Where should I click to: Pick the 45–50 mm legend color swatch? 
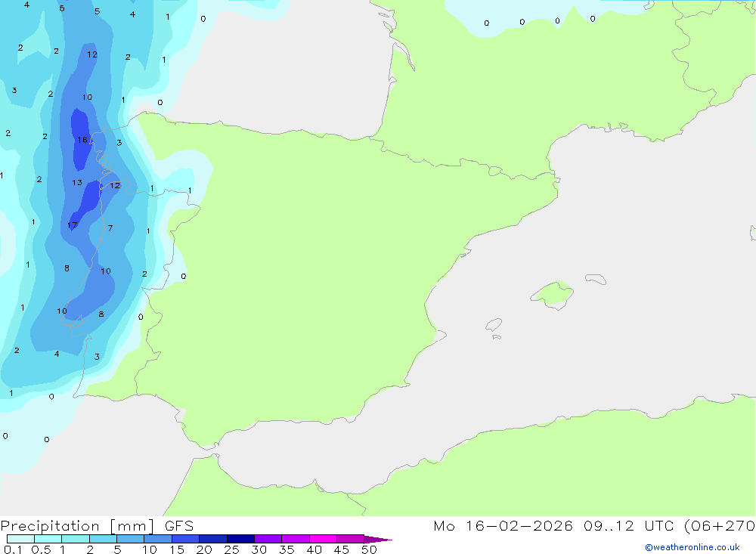(350, 539)
